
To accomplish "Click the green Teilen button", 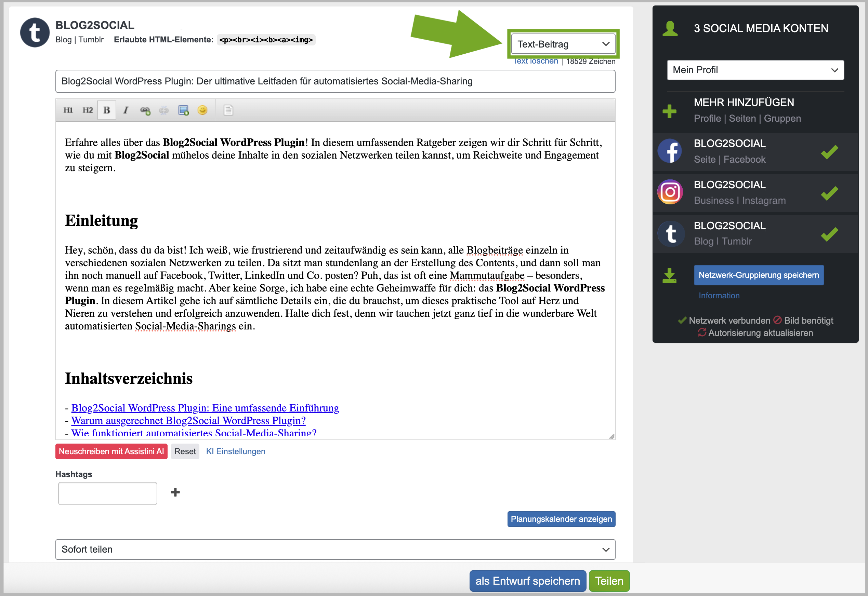I will coord(609,581).
